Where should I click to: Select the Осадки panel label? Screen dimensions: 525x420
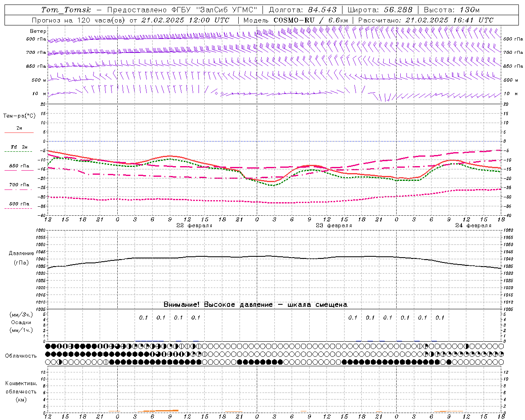pyautogui.click(x=21, y=322)
